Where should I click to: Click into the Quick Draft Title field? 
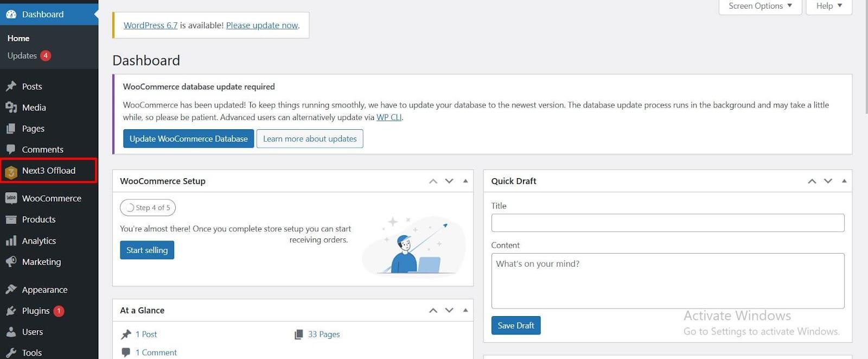coord(668,223)
